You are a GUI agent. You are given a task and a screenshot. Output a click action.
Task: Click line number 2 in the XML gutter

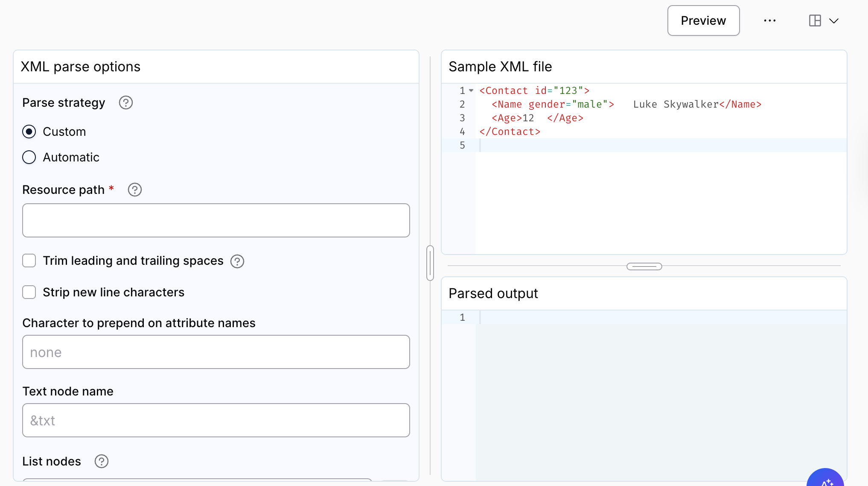(462, 104)
